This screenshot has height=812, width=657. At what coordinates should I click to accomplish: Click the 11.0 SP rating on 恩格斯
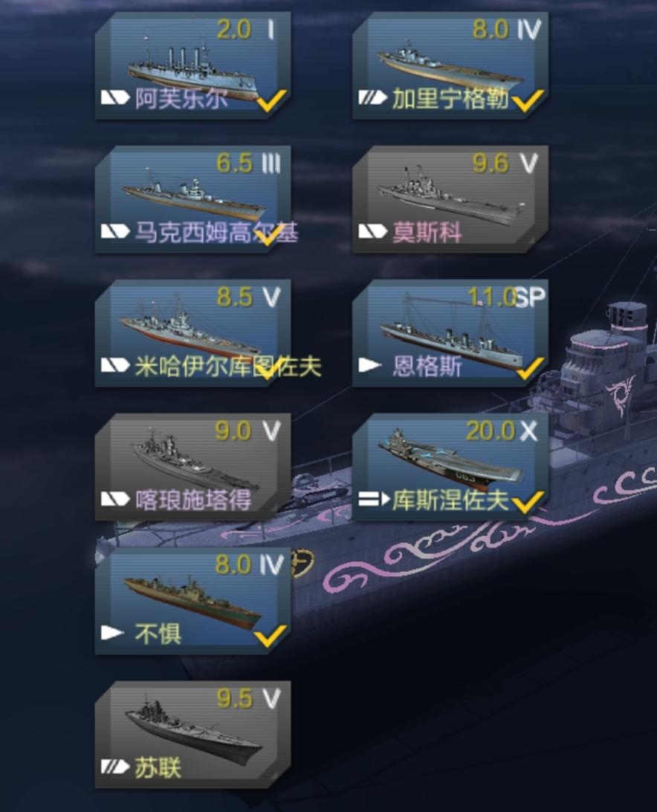[x=506, y=297]
